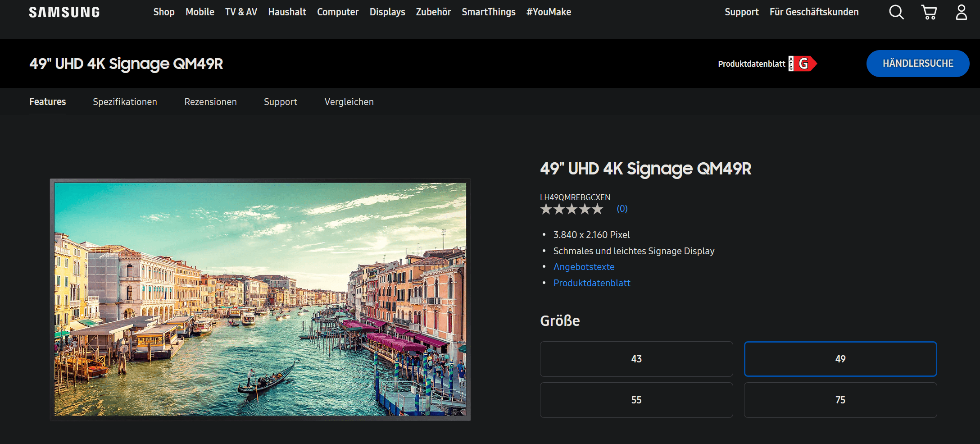Click the star rating

[572, 209]
